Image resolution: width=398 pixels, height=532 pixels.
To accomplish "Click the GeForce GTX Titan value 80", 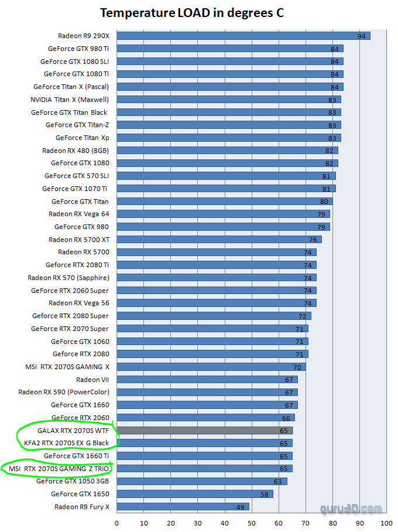I will coord(324,202).
